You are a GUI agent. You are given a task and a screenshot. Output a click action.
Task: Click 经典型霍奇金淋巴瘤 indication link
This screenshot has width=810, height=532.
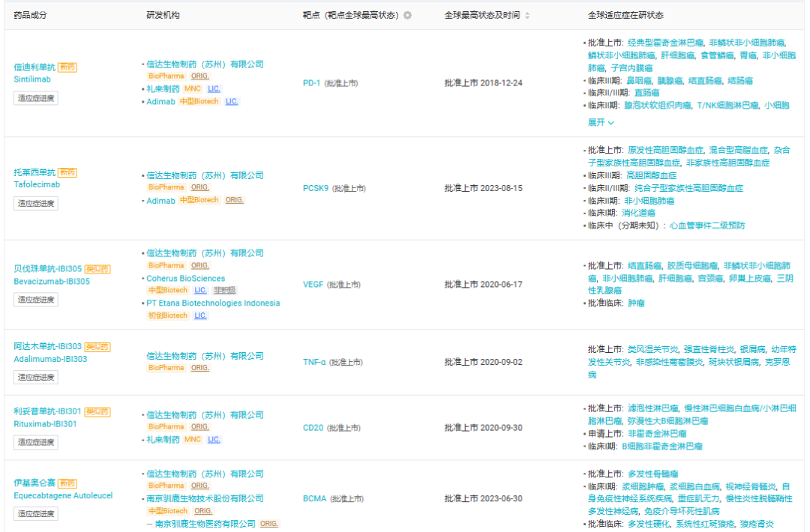pyautogui.click(x=665, y=43)
